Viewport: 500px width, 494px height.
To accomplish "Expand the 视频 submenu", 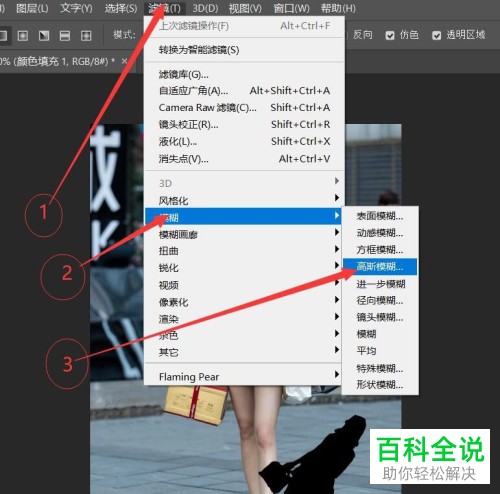I will point(244,285).
